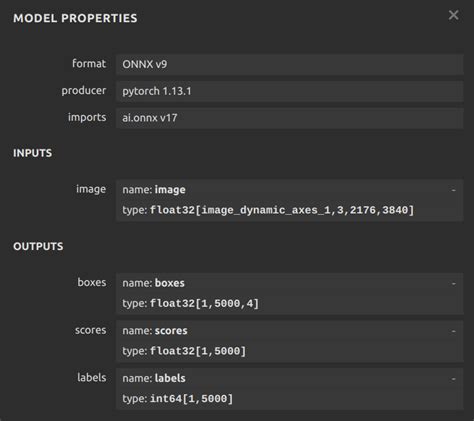Select the labels output name value

point(170,378)
